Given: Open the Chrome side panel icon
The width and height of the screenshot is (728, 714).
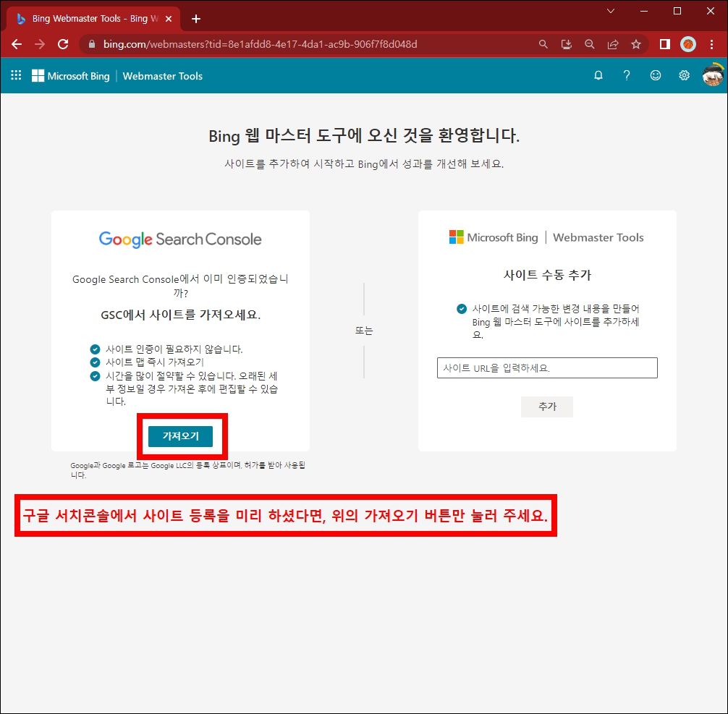Looking at the screenshot, I should tap(664, 44).
